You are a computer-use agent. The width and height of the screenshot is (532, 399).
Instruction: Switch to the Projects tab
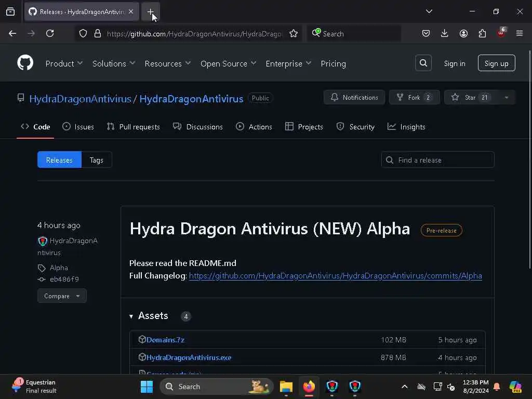pyautogui.click(x=304, y=127)
